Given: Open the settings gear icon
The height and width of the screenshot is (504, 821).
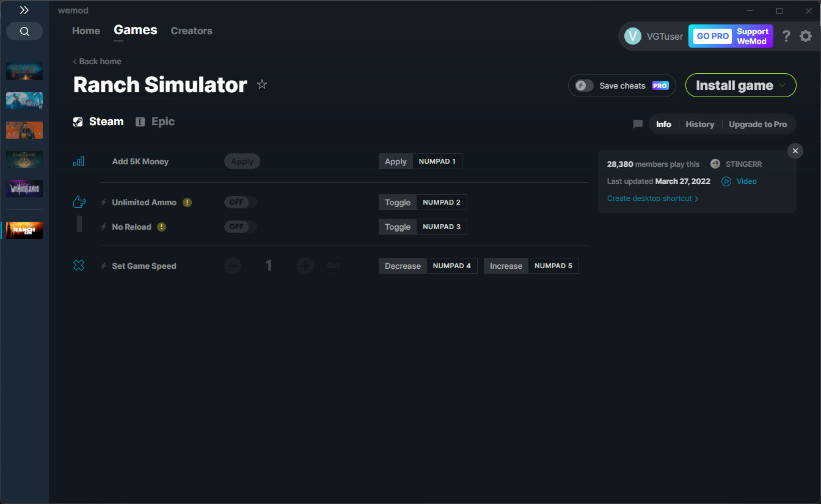Looking at the screenshot, I should point(806,36).
